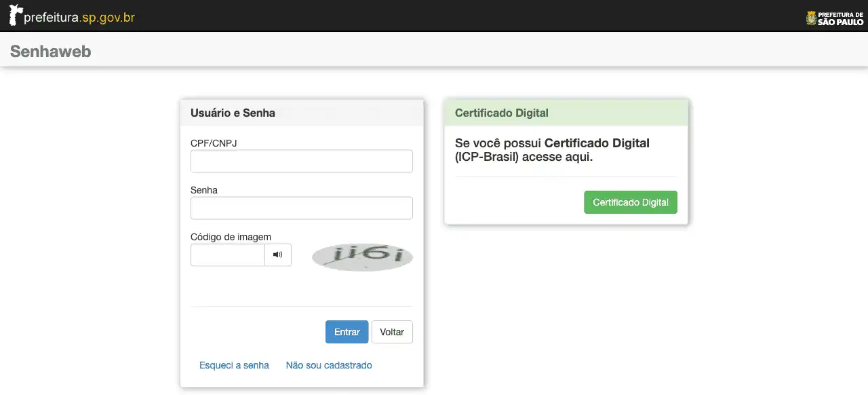Play the audio captcha with speaker icon
Image resolution: width=868 pixels, height=395 pixels.
point(277,255)
